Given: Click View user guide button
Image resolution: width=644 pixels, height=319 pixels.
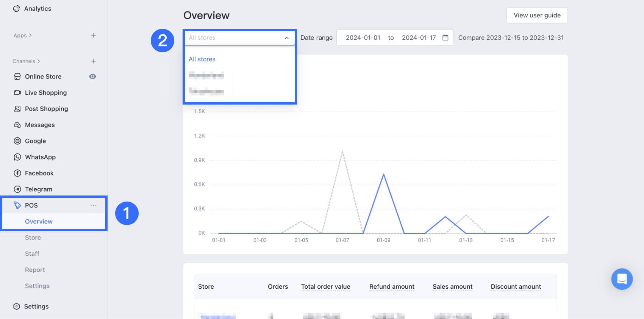Looking at the screenshot, I should [537, 16].
